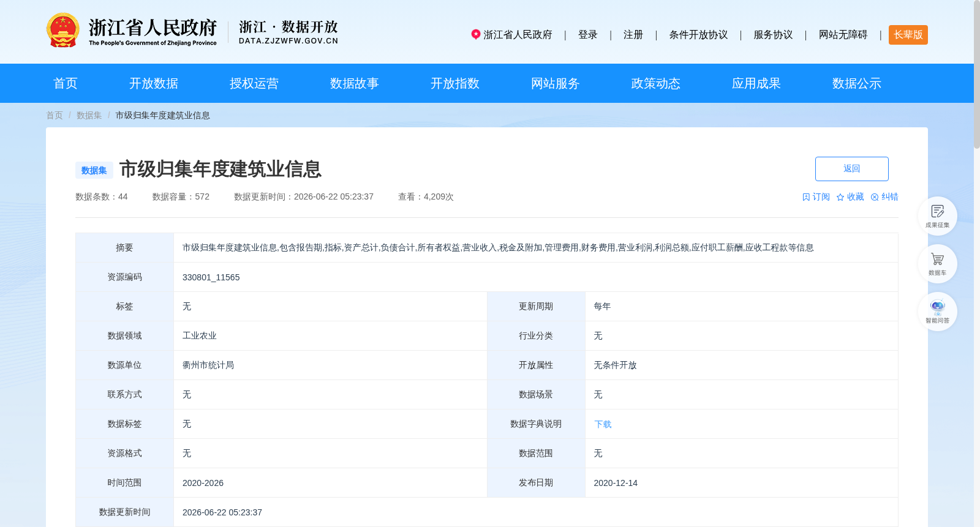The width and height of the screenshot is (980, 527).
Task: Click the 下载 data dictionary link
Action: 603,424
